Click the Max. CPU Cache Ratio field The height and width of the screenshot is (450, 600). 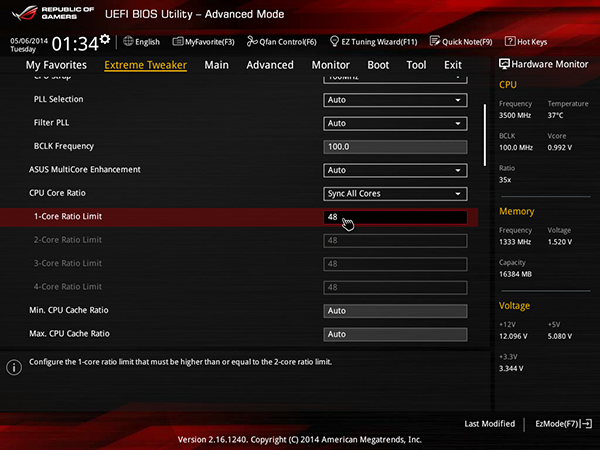click(395, 334)
